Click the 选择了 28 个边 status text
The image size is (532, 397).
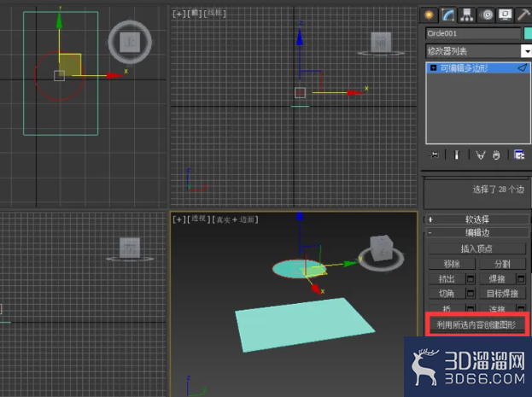499,190
